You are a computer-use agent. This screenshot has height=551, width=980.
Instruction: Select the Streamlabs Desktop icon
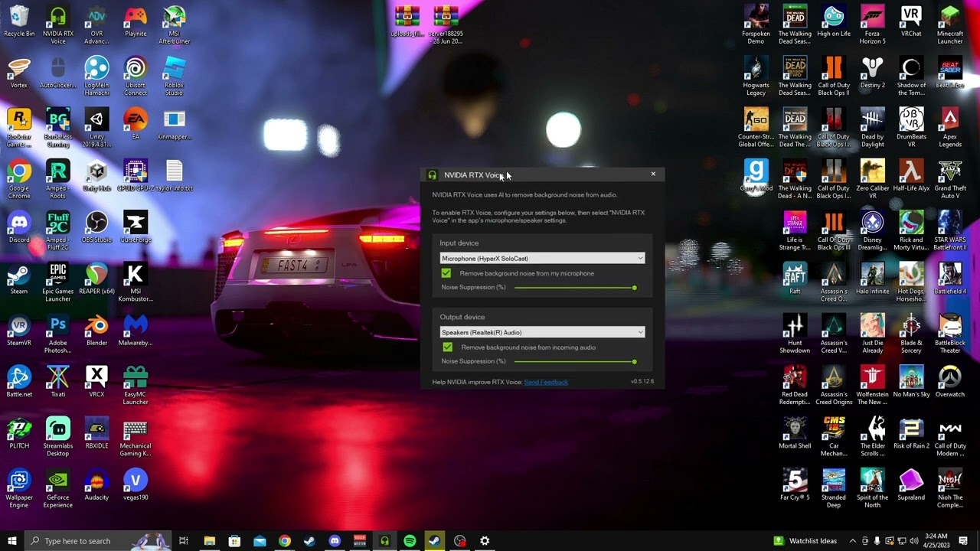click(x=58, y=436)
